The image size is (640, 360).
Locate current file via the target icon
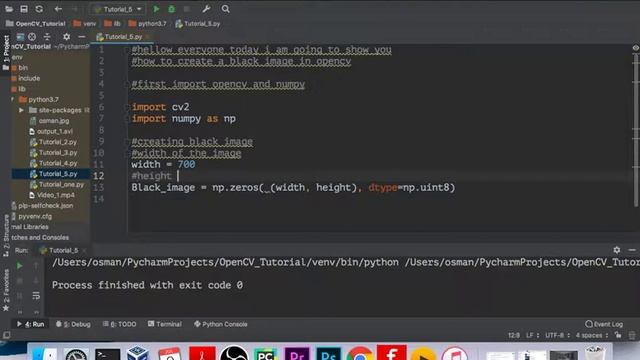pyautogui.click(x=32, y=37)
